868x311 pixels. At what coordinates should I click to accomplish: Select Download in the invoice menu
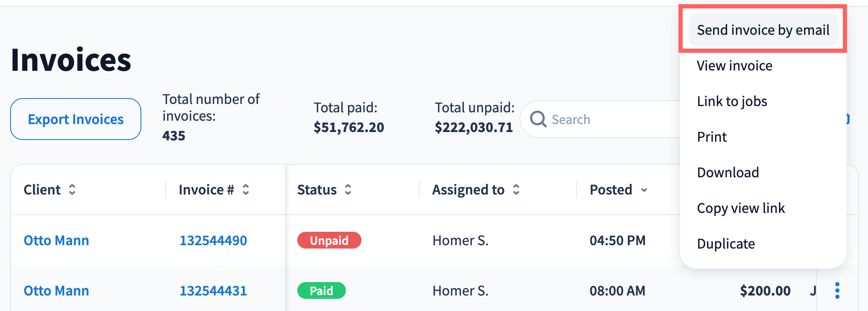tap(728, 173)
